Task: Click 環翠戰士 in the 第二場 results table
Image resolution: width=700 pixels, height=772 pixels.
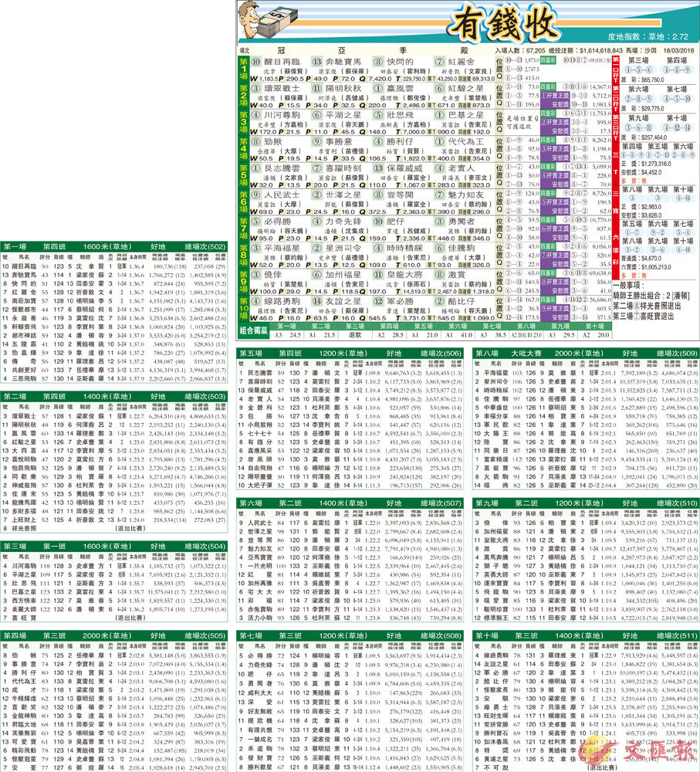Action: 24,415
